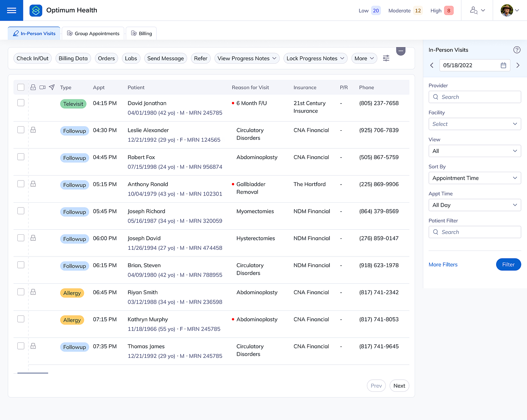Screen dimensions: 527x420
Task: Click the table settings sliders icon
Action: 386,58
